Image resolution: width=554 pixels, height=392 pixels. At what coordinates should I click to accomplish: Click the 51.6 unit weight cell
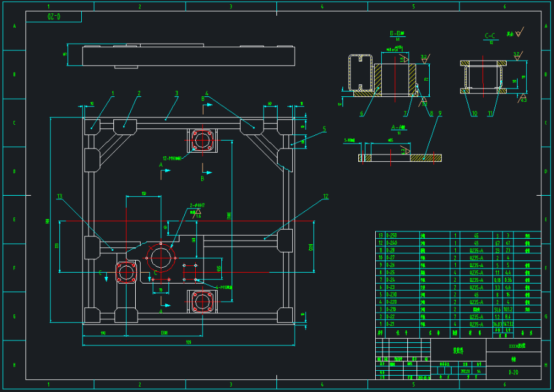[x=498, y=310]
